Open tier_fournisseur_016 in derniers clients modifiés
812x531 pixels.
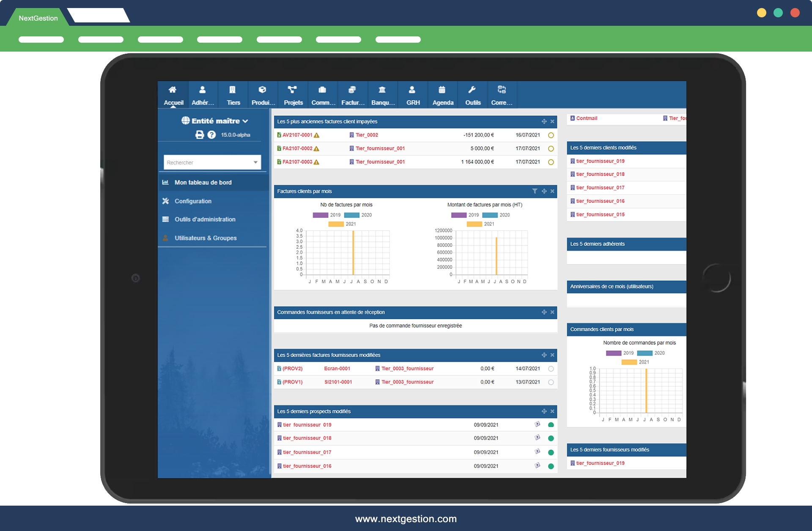(600, 201)
